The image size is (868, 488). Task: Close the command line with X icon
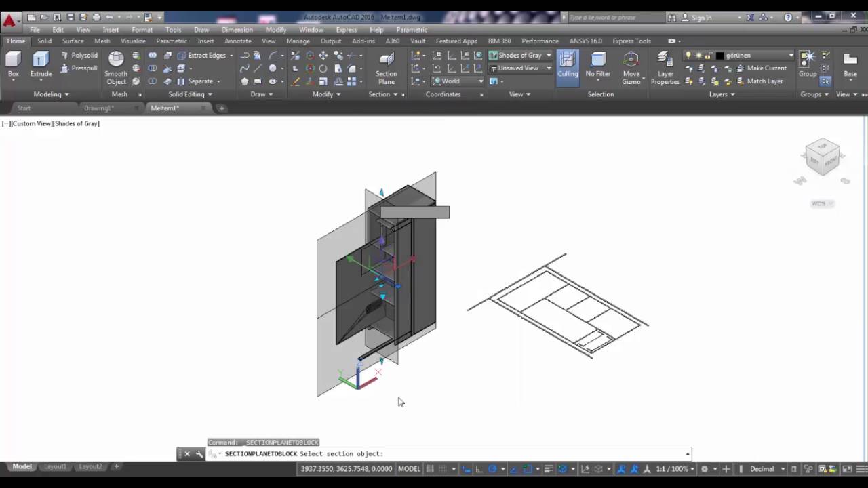pyautogui.click(x=187, y=454)
